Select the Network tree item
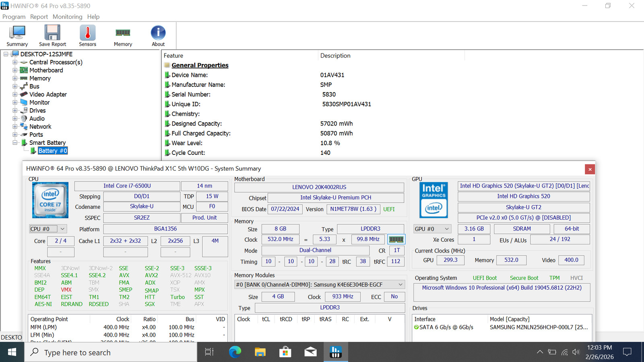The width and height of the screenshot is (644, 362). tap(40, 127)
